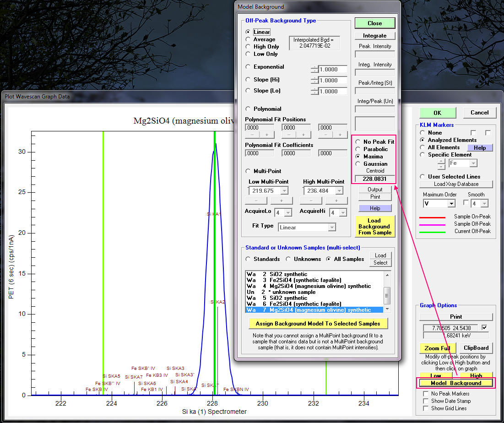Screen dimensions: 504x423
Task: Click the Centroid value field
Action: coord(374,179)
